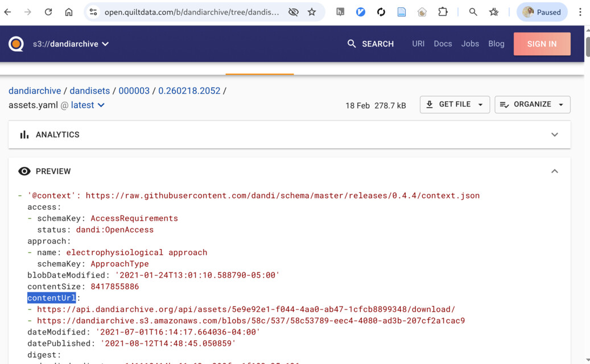Click the api.dandiarchive.org download URL
This screenshot has width=590, height=364.
(246, 309)
